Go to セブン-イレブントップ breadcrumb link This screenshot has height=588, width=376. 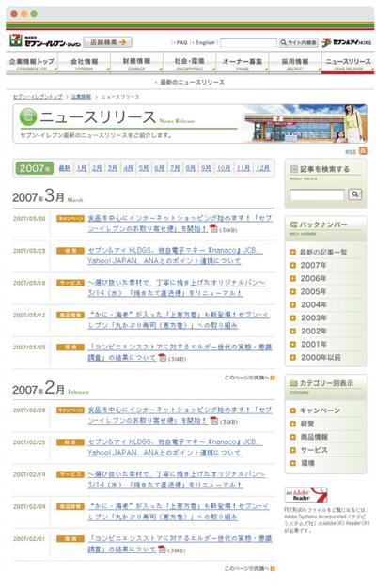(38, 97)
